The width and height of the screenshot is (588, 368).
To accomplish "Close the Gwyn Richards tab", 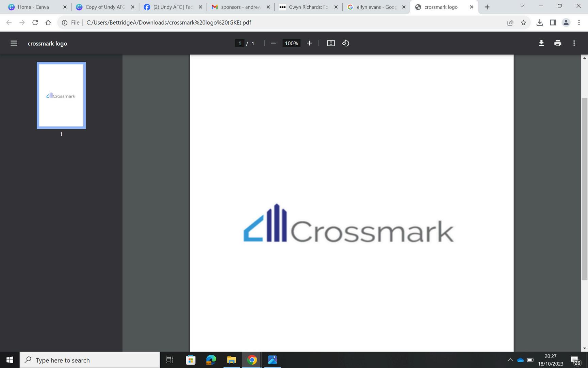I will [336, 7].
